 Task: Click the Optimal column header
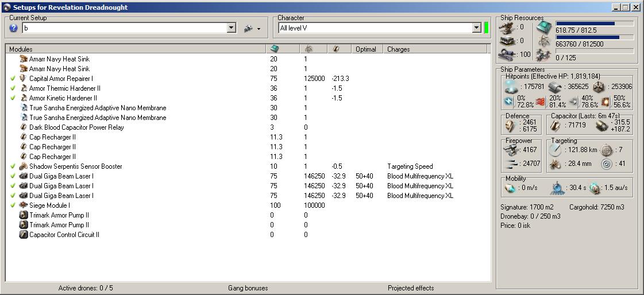367,49
